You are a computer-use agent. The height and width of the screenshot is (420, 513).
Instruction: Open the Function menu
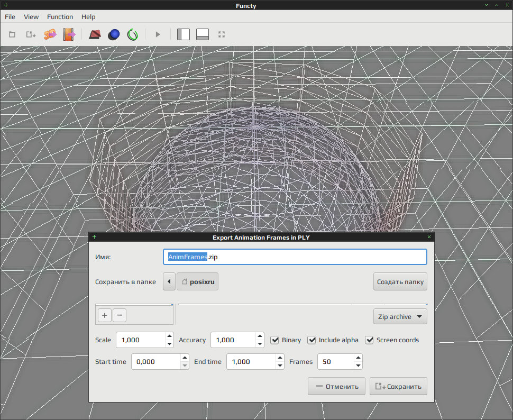pyautogui.click(x=60, y=17)
